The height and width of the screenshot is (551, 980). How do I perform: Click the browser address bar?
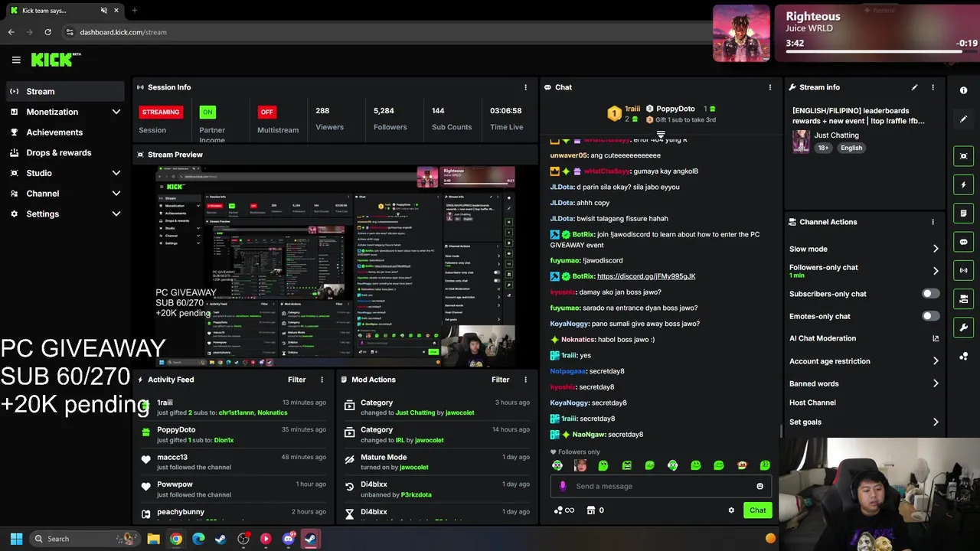[x=383, y=32]
